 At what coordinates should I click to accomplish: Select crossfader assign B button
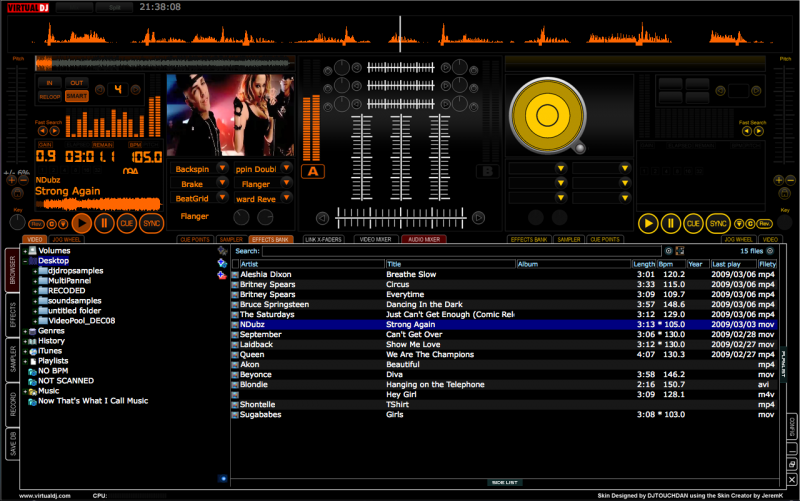coord(487,171)
